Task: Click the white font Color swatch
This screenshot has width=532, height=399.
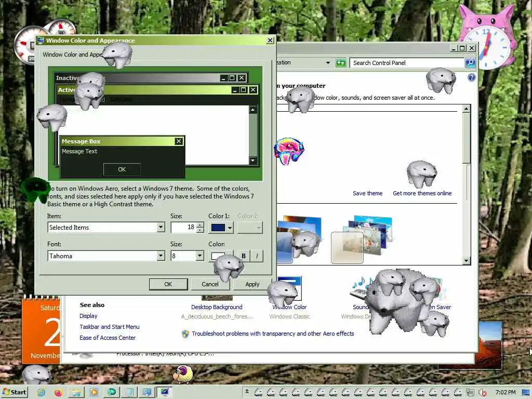Action: click(x=218, y=256)
